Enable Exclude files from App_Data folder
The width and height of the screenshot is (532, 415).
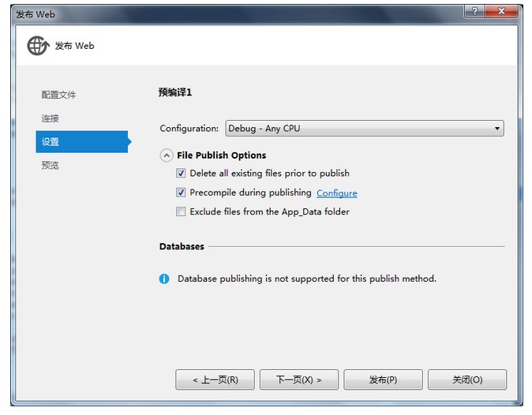tap(181, 211)
